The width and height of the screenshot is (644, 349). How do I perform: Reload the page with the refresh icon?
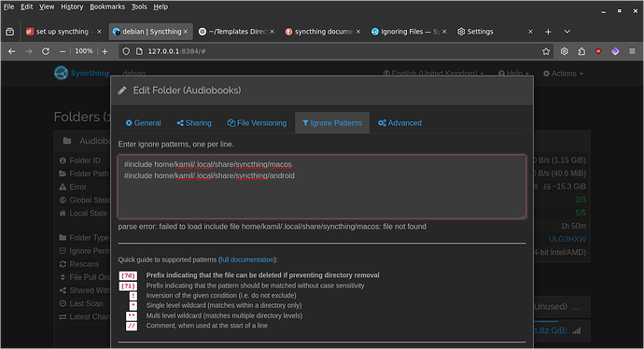click(46, 51)
